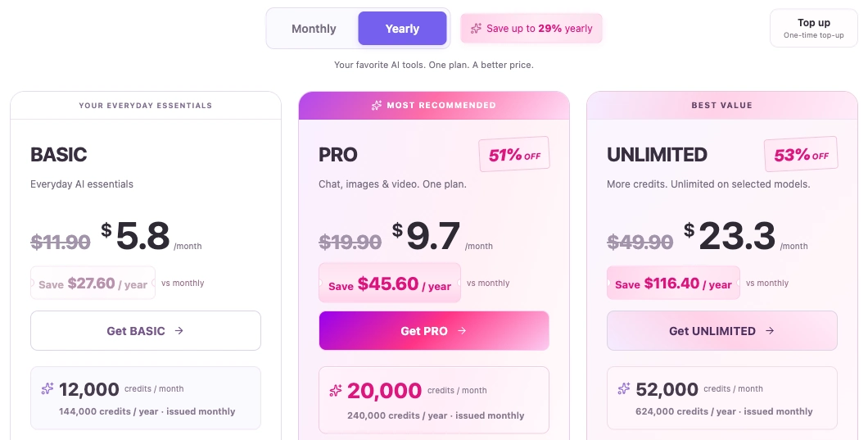The image size is (868, 440).
Task: Click Save $27.60 / year tag
Action: (x=93, y=284)
